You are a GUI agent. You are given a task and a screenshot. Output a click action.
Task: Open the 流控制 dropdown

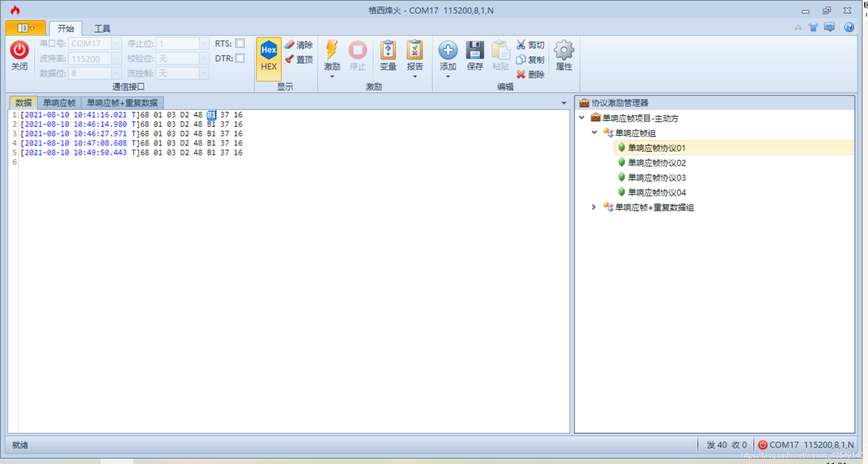pyautogui.click(x=204, y=73)
